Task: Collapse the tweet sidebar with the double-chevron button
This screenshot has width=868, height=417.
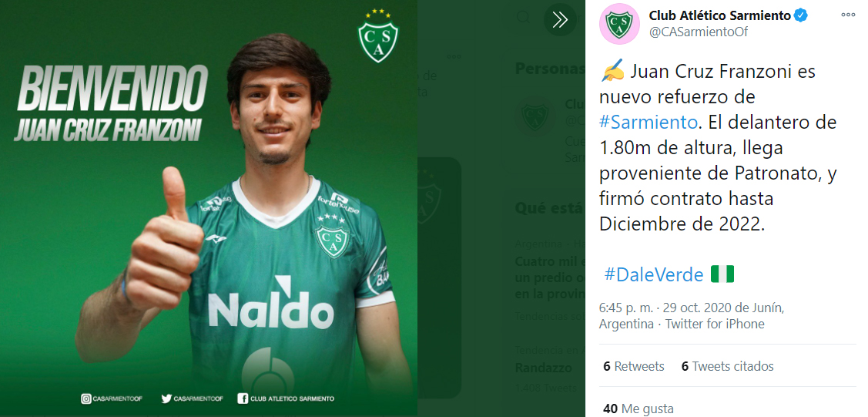Action: point(560,20)
